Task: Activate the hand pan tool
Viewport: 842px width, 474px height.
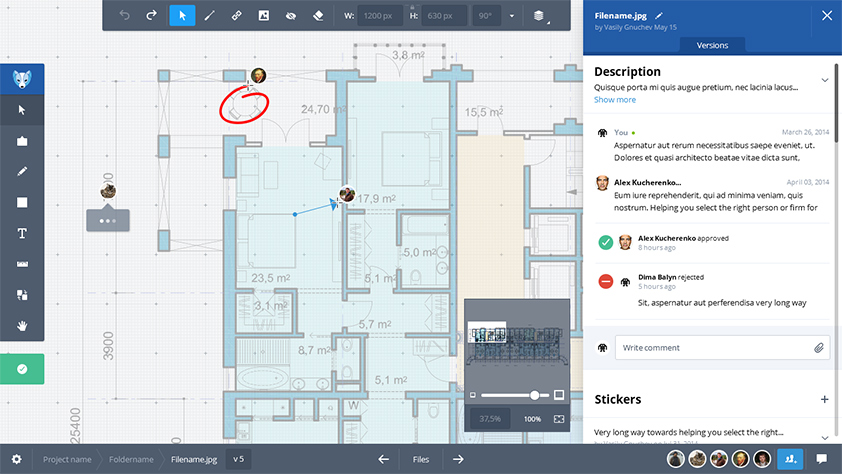Action: click(x=22, y=326)
